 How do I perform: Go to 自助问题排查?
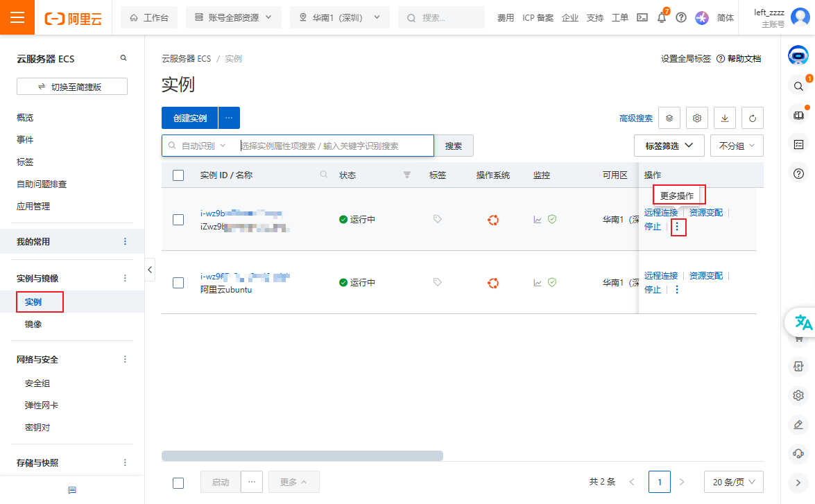42,184
